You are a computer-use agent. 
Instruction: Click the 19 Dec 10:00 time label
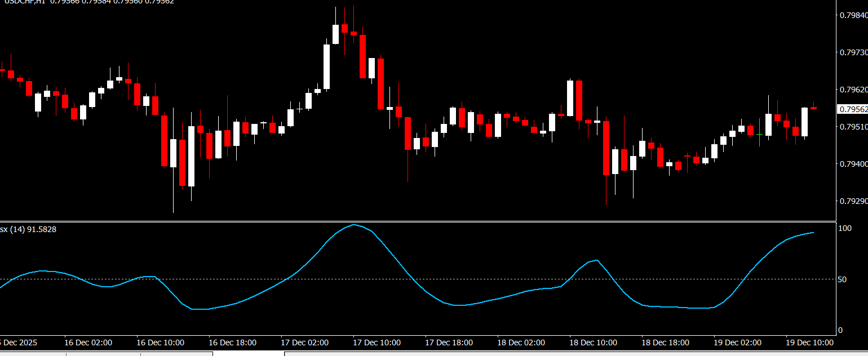pyautogui.click(x=809, y=342)
